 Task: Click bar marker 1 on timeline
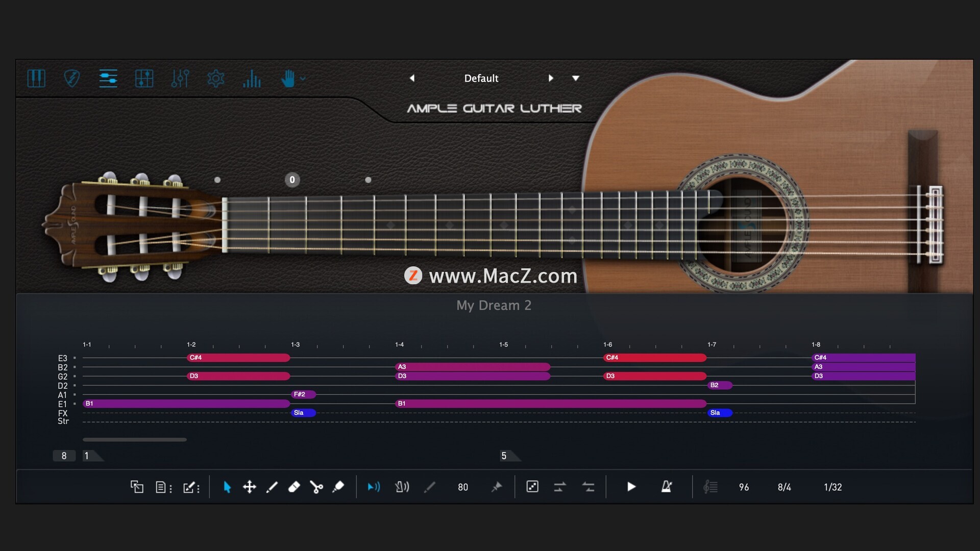93,456
